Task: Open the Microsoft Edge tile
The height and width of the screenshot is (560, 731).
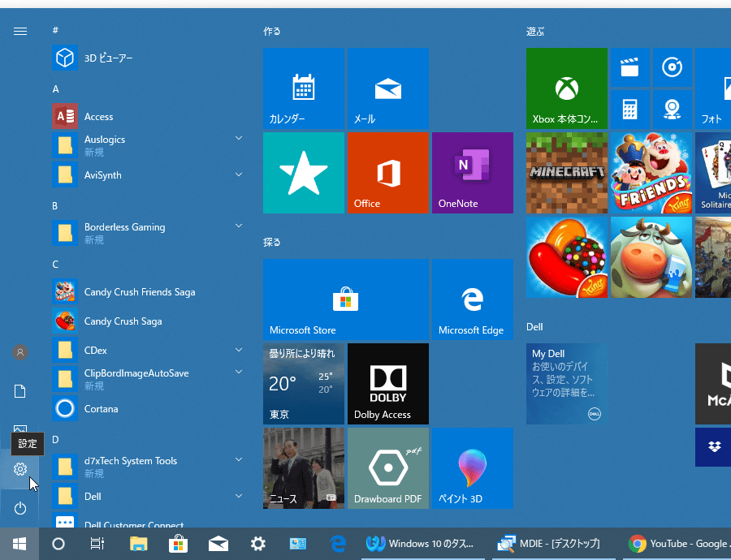Action: (473, 299)
